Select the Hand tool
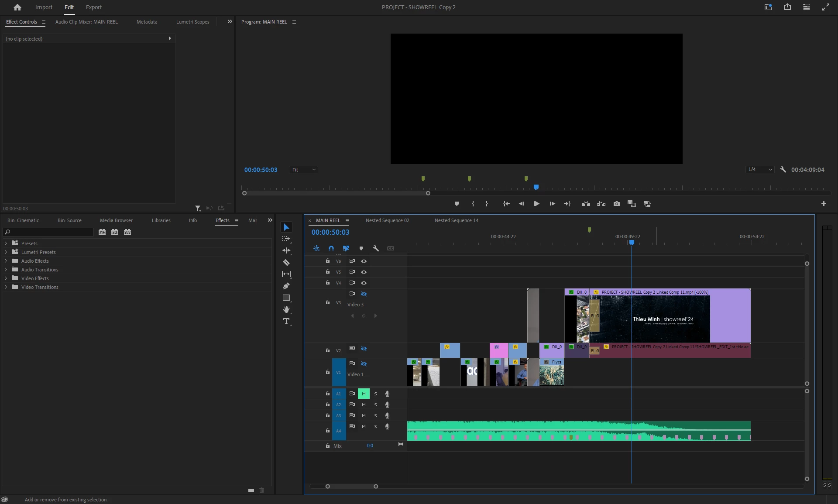Image resolution: width=838 pixels, height=504 pixels. (286, 309)
